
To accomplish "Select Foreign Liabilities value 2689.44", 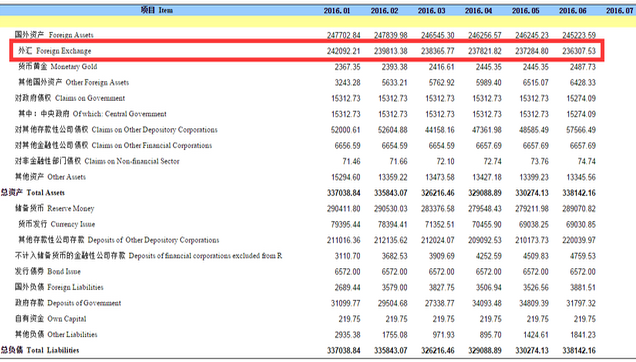I will 347,287.
